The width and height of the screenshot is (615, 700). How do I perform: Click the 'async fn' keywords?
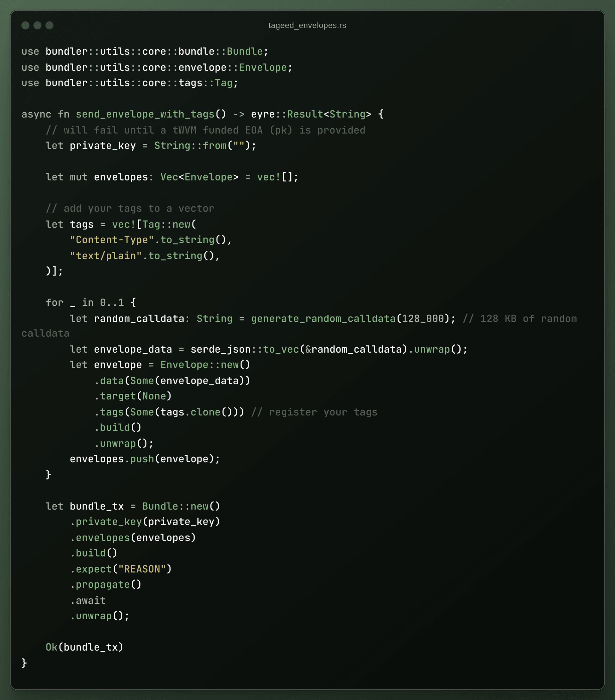[x=45, y=114]
